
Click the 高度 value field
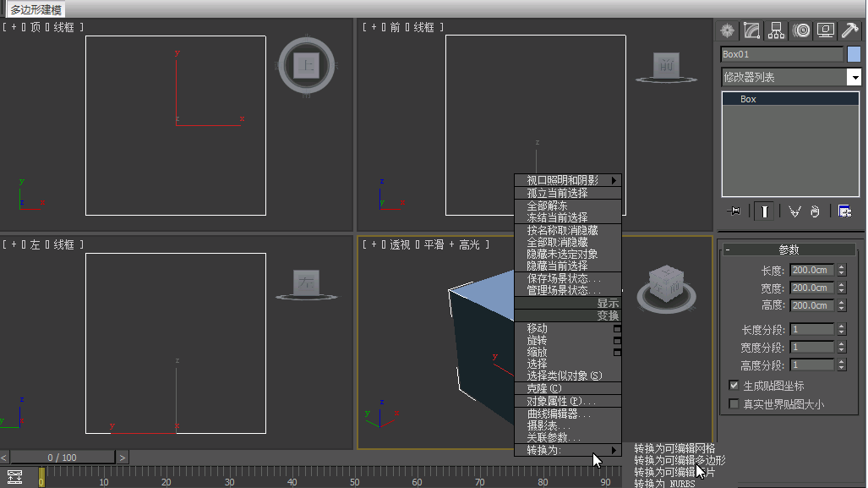tap(812, 306)
